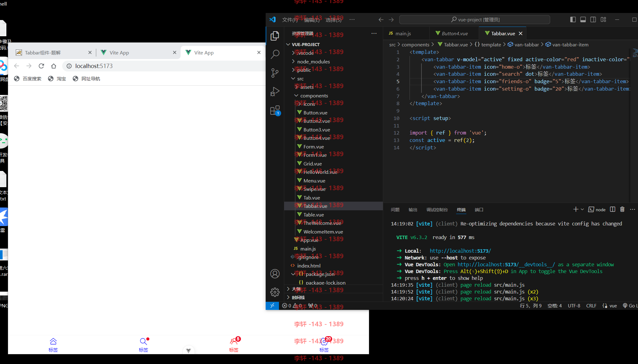Go back in VS Code navigation history
Viewport: 638px width, 364px height.
381,19
